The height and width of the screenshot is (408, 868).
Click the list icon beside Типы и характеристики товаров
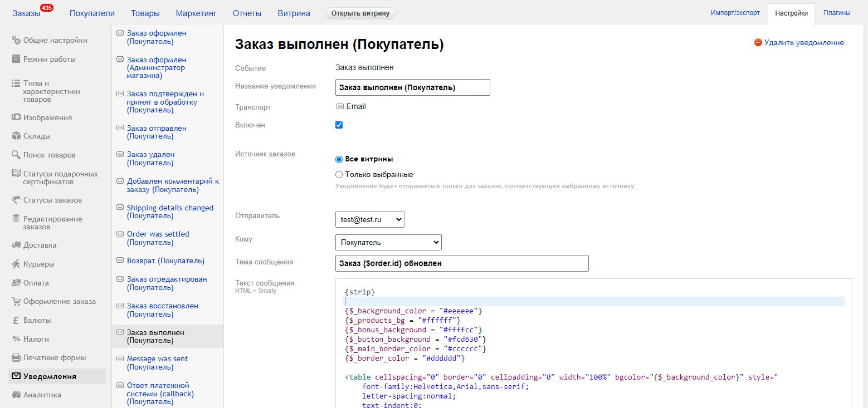click(x=16, y=83)
